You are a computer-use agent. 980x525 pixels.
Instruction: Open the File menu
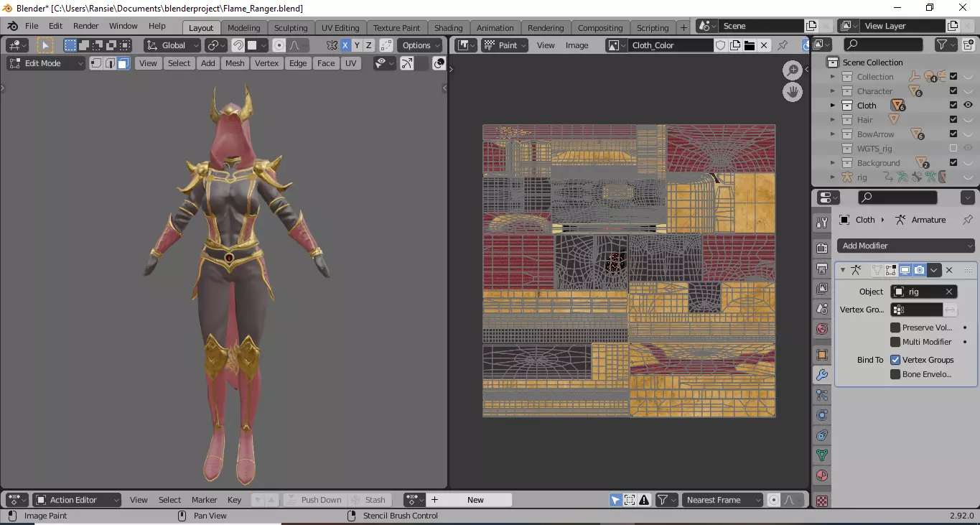(32, 26)
